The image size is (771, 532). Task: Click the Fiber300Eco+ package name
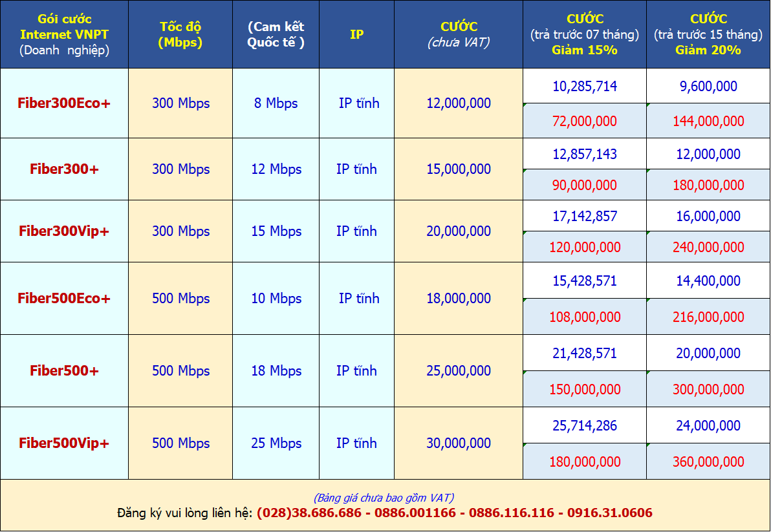coord(64,103)
